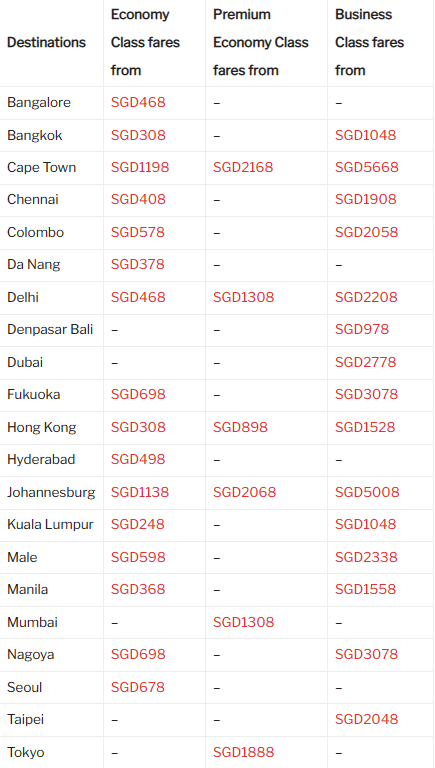Open Bangkok Business Class fare SGD1048
The height and width of the screenshot is (768, 435).
[365, 135]
